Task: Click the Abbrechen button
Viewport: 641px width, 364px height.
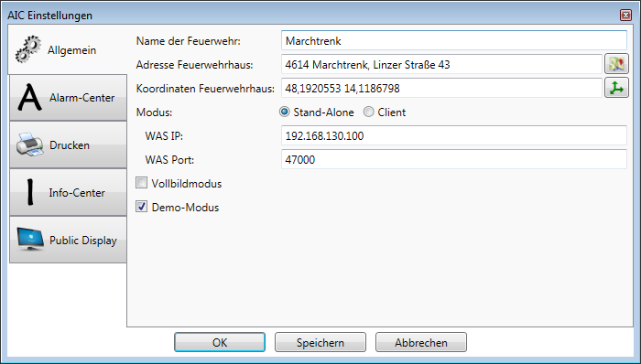Action: click(421, 342)
